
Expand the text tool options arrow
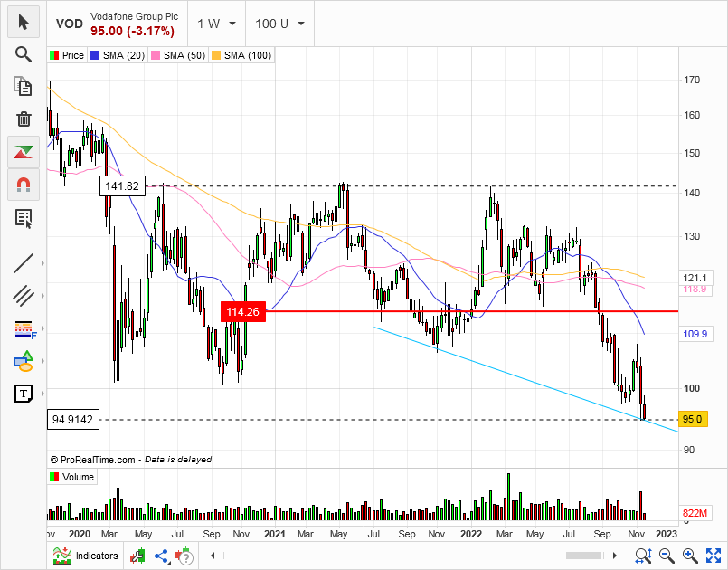tap(43, 394)
